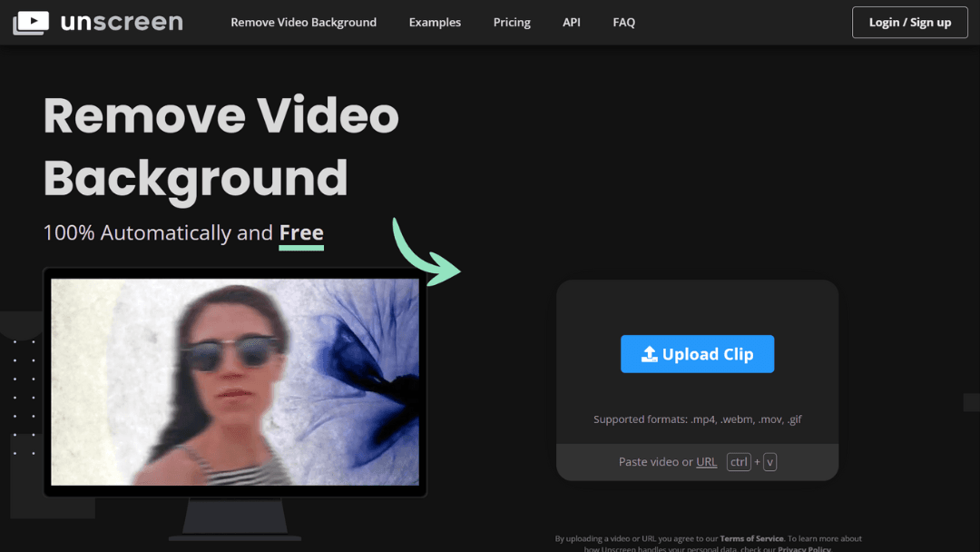Click the "ctrl" key badge
980x552 pixels.
[739, 461]
